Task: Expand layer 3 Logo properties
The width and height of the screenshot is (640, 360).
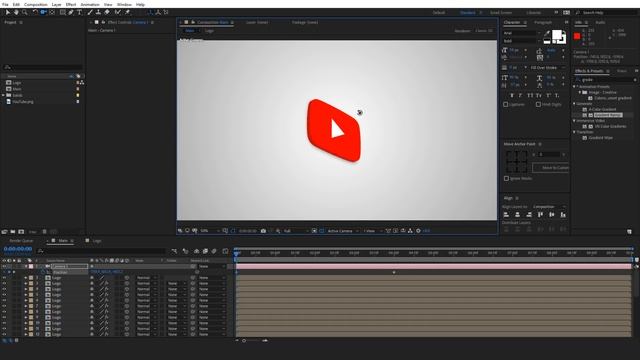Action: tap(26, 284)
